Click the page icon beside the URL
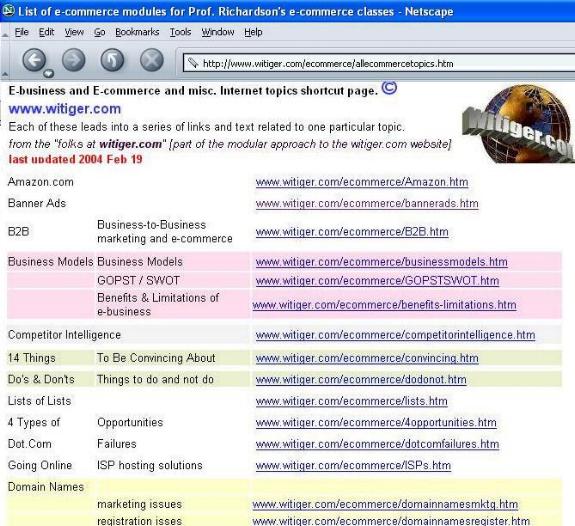The height and width of the screenshot is (526, 575). coord(193,63)
